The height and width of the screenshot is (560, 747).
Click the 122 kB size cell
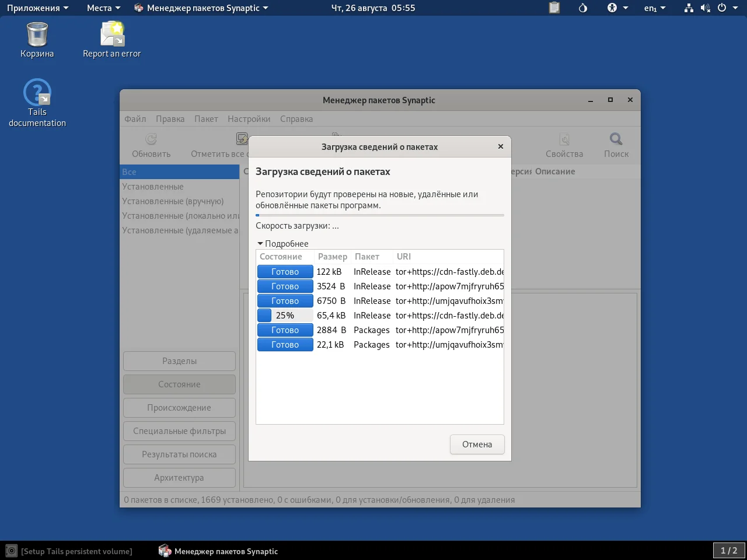pyautogui.click(x=329, y=272)
